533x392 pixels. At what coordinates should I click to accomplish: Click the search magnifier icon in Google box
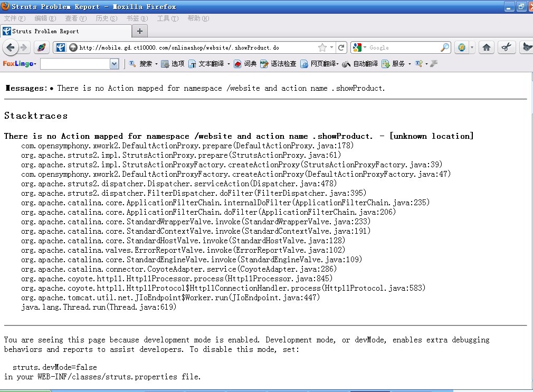[x=445, y=47]
